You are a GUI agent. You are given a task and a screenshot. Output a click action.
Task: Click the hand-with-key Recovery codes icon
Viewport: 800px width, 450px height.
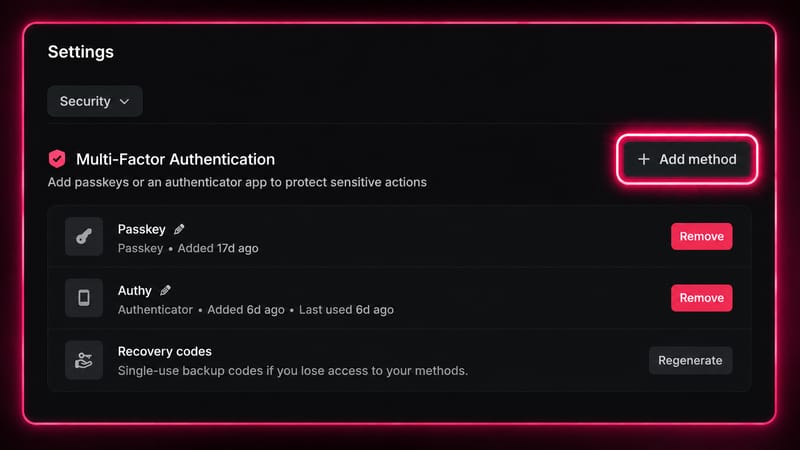click(84, 360)
